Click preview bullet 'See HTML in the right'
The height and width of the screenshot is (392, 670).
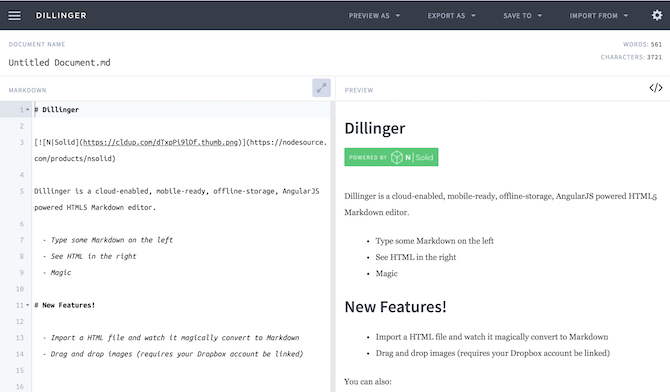pyautogui.click(x=416, y=257)
